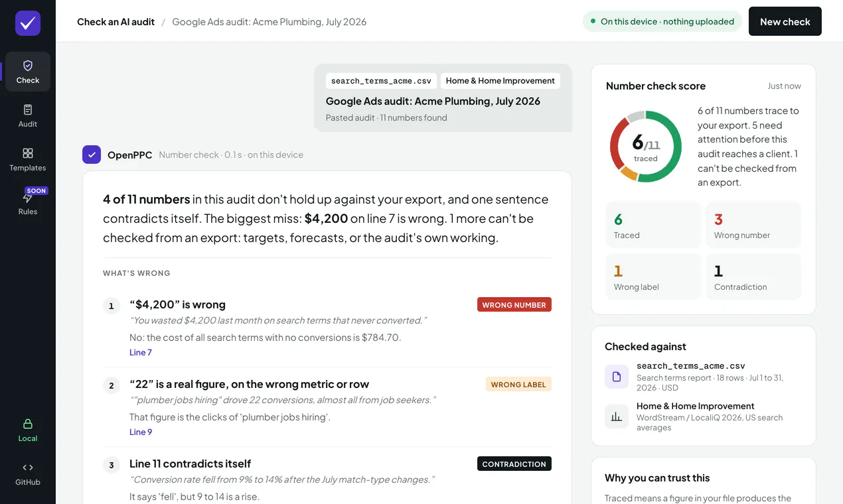This screenshot has width=843, height=504.
Task: Click the Local lock icon
Action: [x=28, y=424]
